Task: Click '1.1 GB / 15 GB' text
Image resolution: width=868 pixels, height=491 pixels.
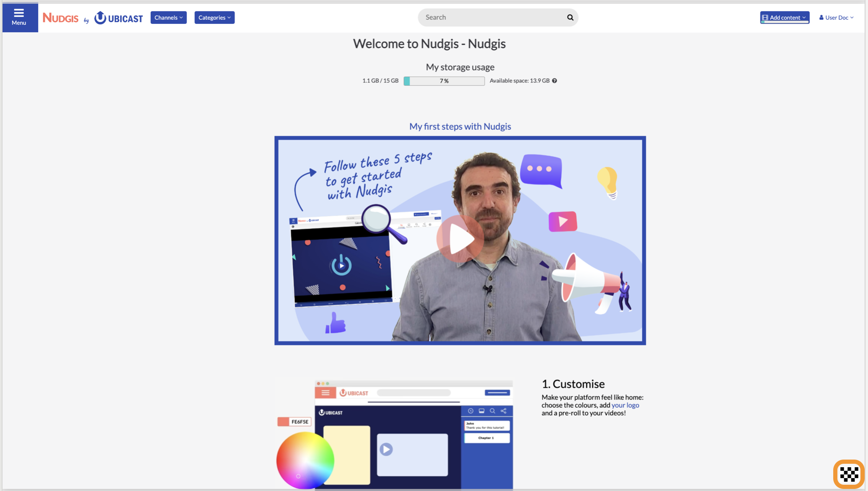Action: (380, 81)
